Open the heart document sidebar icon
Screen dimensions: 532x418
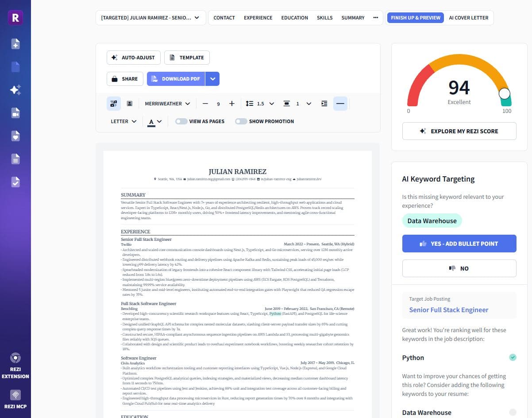pyautogui.click(x=15, y=136)
